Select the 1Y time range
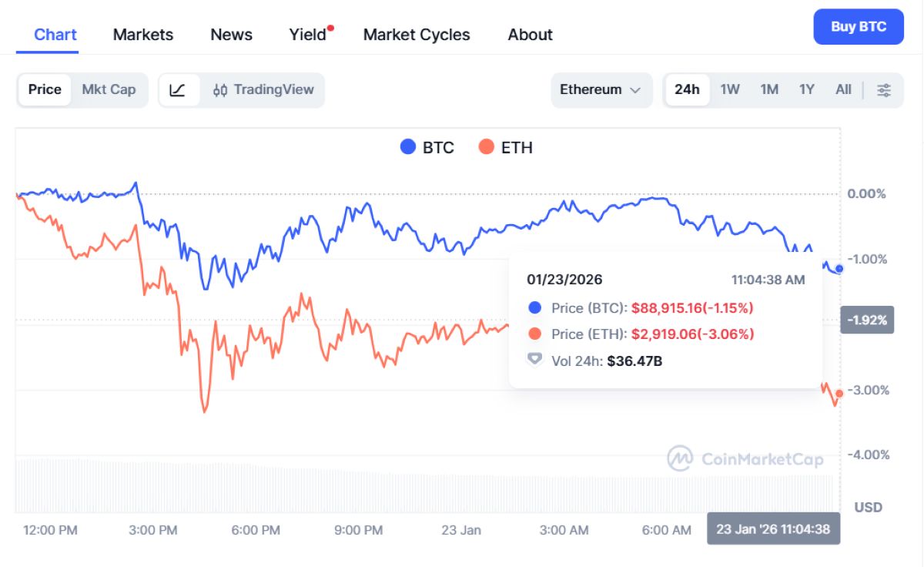924x567 pixels. [807, 89]
